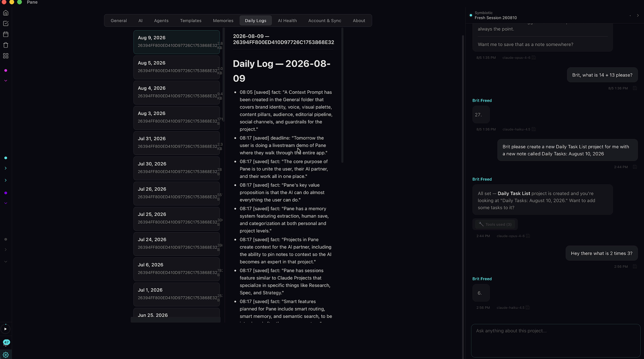Screen dimensions: 644x359
Task: Select the purple project dot in sidebar
Action: point(6,193)
